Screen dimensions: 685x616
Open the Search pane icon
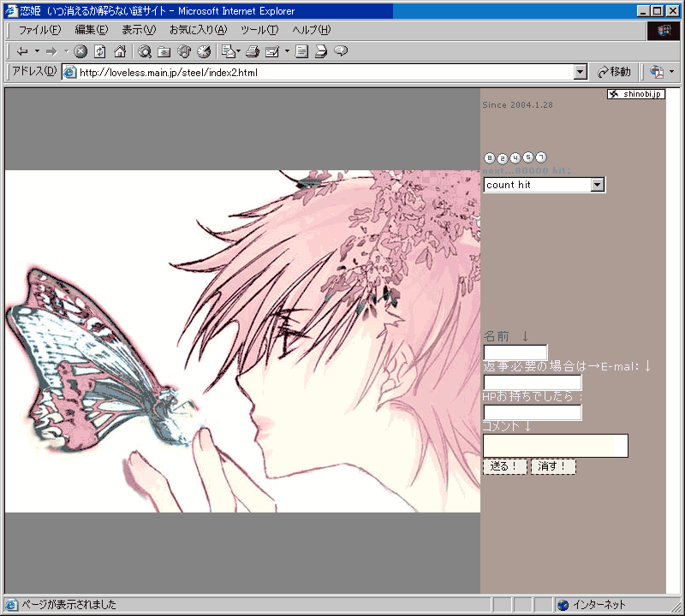[x=144, y=51]
